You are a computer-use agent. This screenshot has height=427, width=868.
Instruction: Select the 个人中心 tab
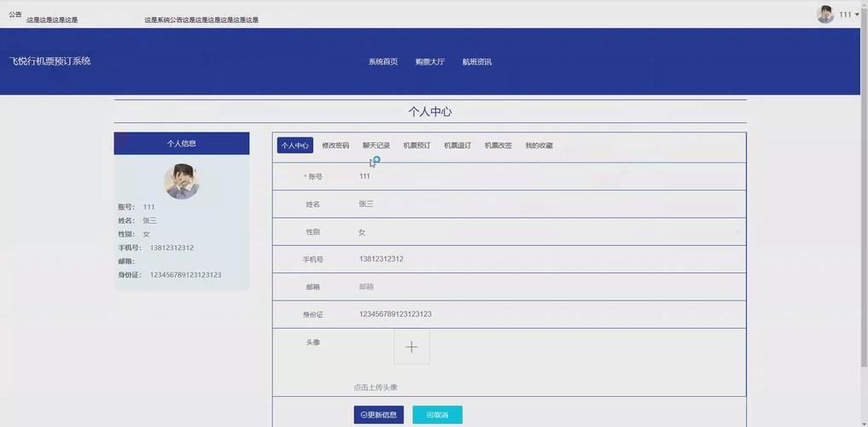point(295,146)
